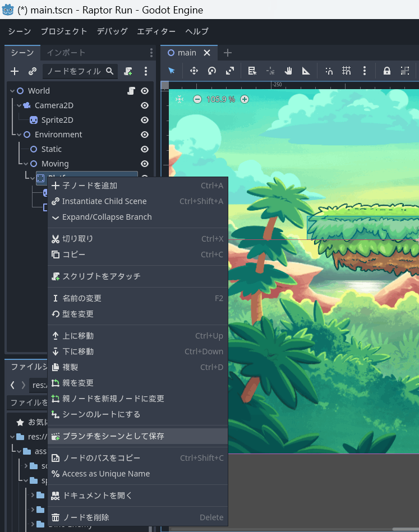Choose スクリプトをアタッチ from context menu
Screen dimensions: 419x532
click(x=137, y=276)
